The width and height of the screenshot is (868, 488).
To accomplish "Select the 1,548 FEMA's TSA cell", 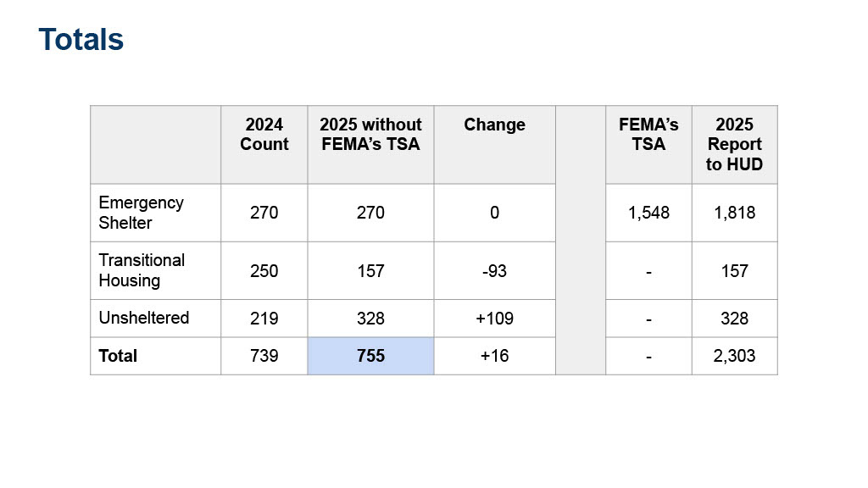I will [x=648, y=213].
